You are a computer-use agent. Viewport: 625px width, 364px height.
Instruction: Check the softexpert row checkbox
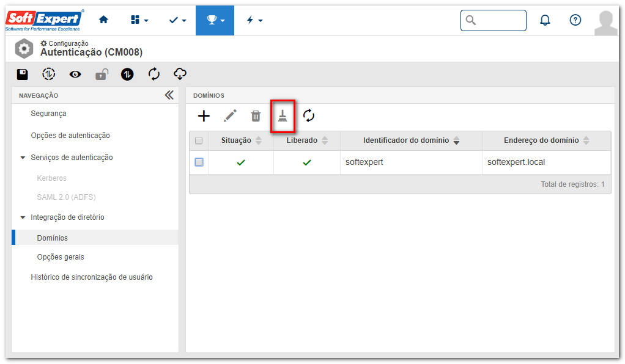[199, 162]
